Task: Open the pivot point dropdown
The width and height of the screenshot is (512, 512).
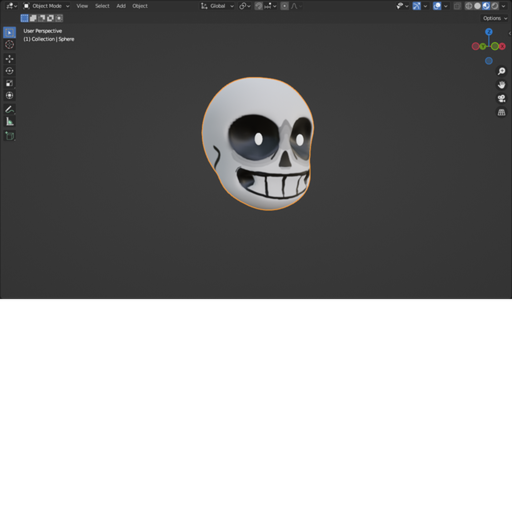Action: 245,6
